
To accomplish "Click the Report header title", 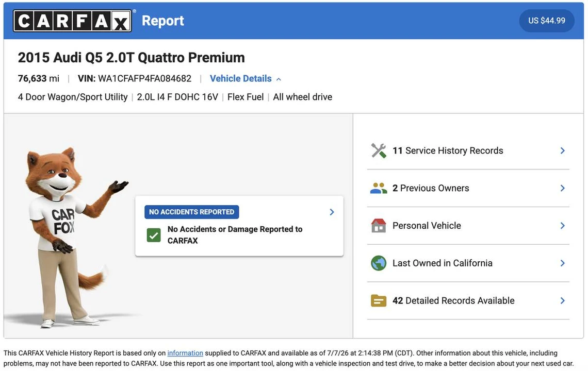I will pos(163,21).
